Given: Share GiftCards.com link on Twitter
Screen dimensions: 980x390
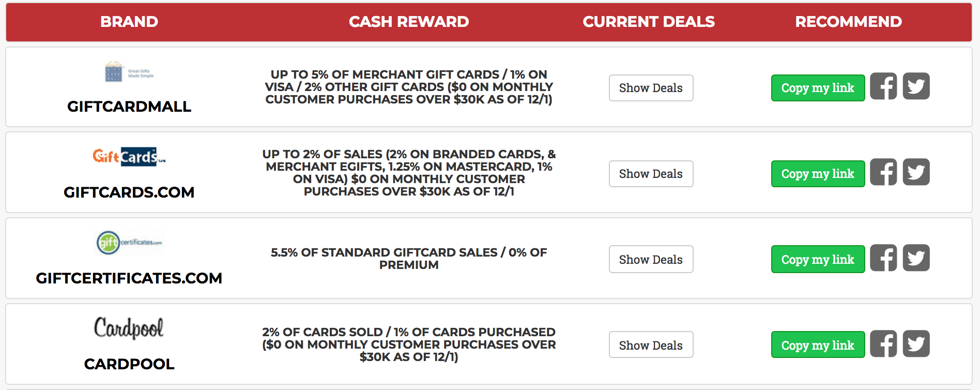Looking at the screenshot, I should point(916,172).
